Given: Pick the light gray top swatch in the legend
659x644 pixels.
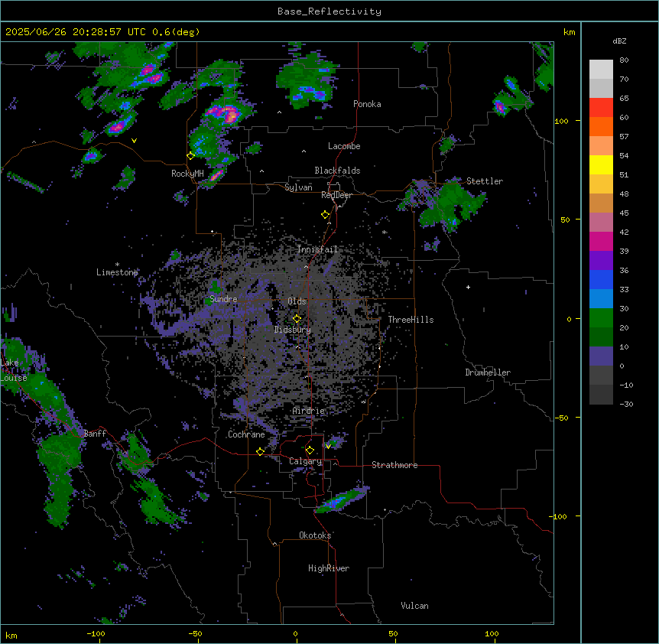Looking at the screenshot, I should coord(601,69).
